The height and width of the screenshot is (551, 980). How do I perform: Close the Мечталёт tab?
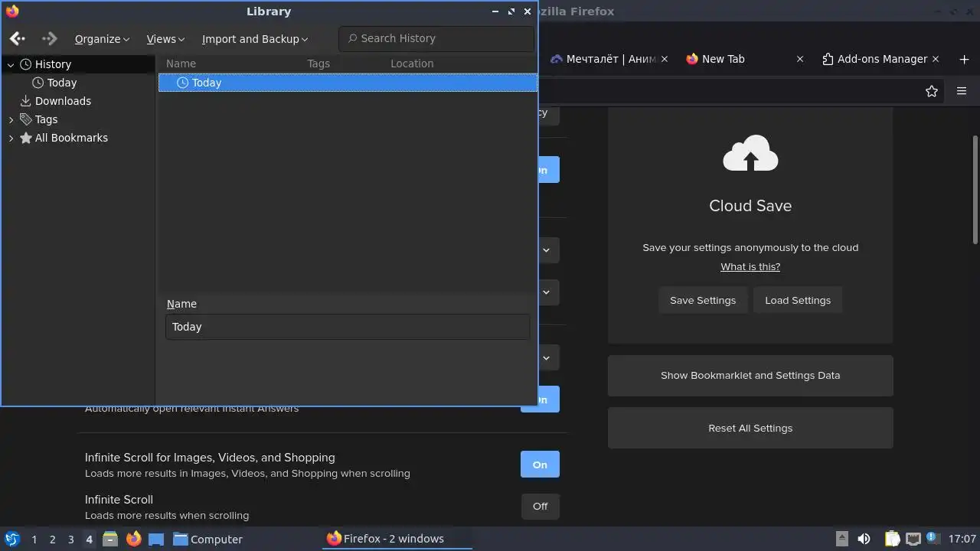pyautogui.click(x=665, y=59)
